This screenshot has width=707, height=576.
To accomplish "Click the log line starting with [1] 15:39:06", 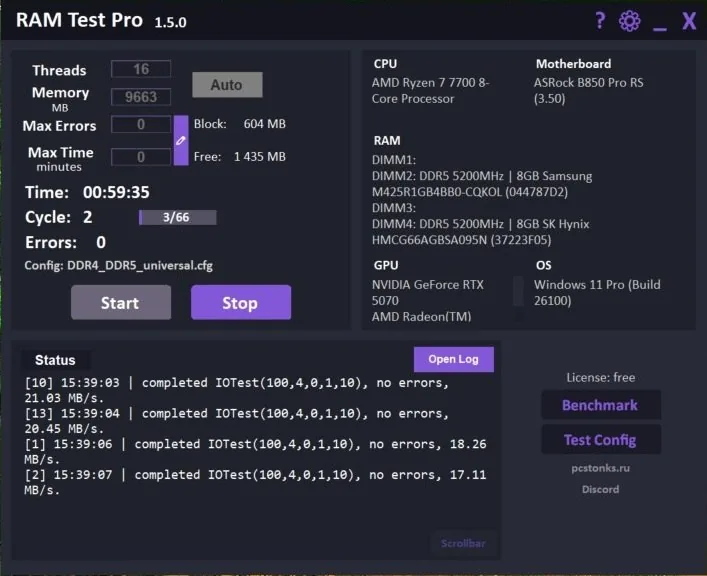I will [x=255, y=452].
